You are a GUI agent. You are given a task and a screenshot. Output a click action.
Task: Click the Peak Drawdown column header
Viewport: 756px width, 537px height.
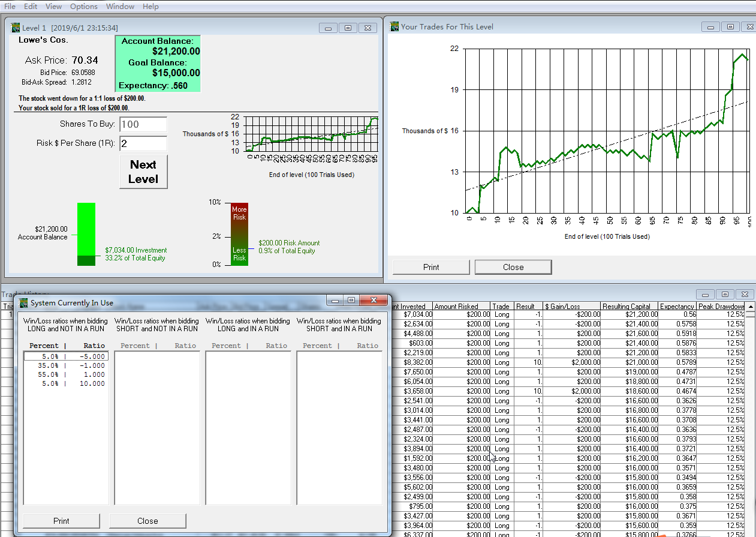pyautogui.click(x=721, y=306)
